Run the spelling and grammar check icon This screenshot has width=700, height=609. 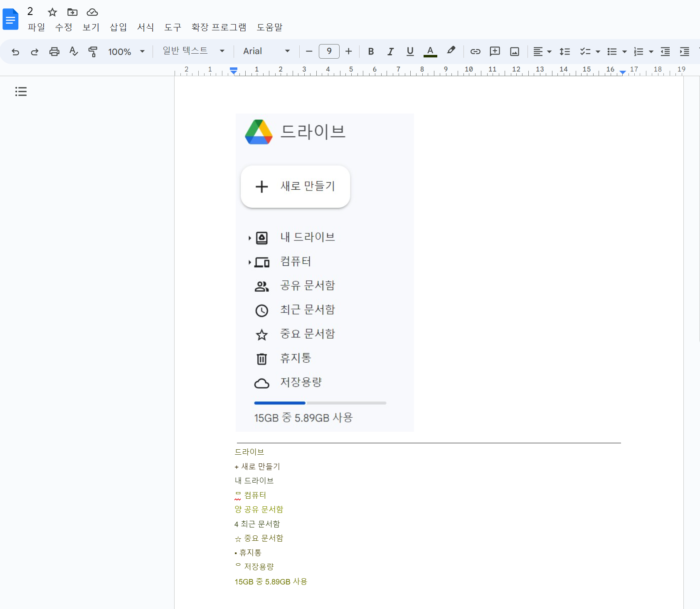pyautogui.click(x=73, y=51)
